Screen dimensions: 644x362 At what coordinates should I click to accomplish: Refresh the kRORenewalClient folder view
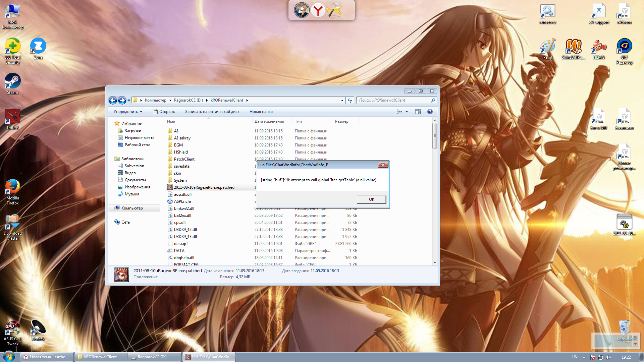350,100
